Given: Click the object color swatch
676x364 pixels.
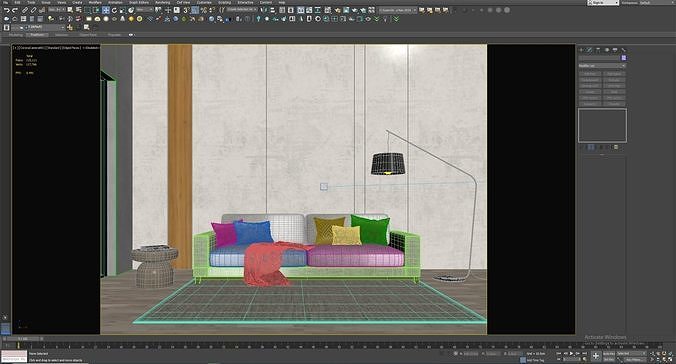Looking at the screenshot, I should click(x=624, y=58).
